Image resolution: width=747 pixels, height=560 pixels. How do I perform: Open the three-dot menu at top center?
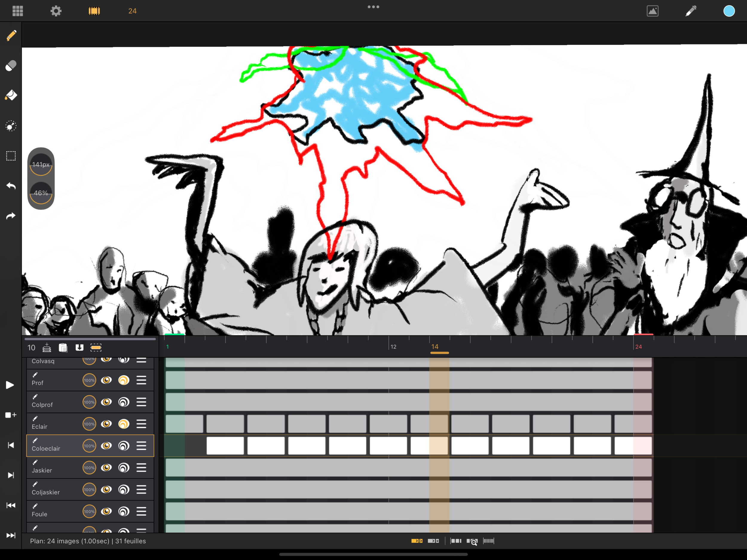pyautogui.click(x=373, y=7)
